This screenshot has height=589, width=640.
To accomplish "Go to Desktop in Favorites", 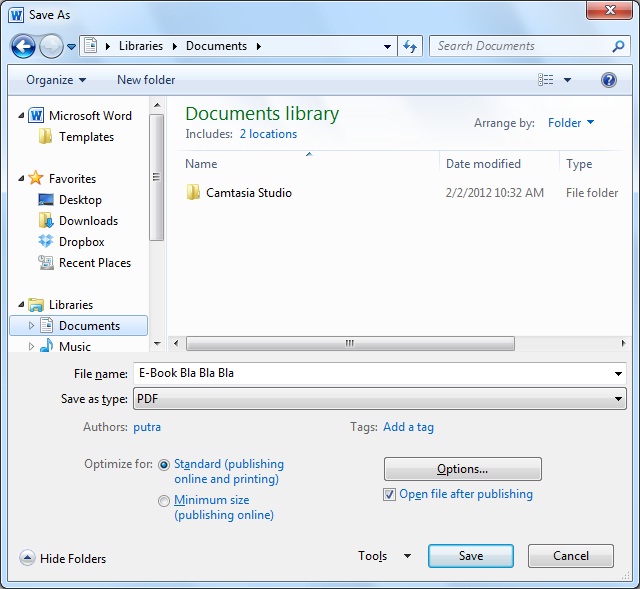I will (x=80, y=200).
